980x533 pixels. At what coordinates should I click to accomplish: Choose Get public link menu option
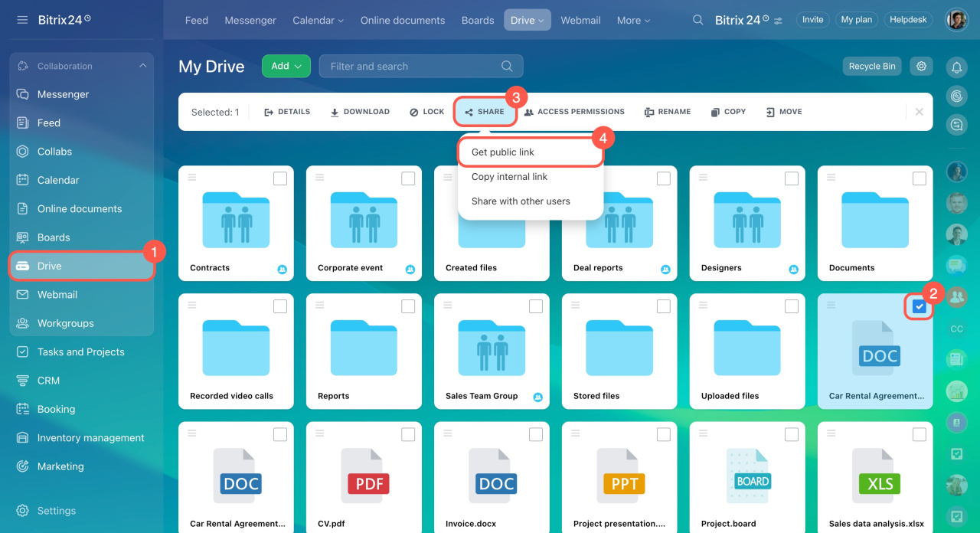click(503, 152)
